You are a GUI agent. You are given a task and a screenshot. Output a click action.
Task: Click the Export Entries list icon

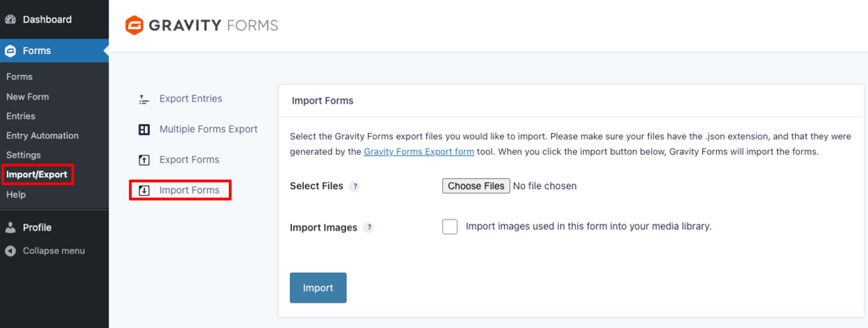143,99
